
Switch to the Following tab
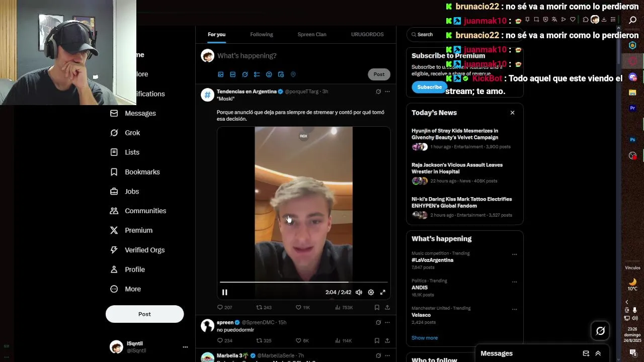pos(262,34)
